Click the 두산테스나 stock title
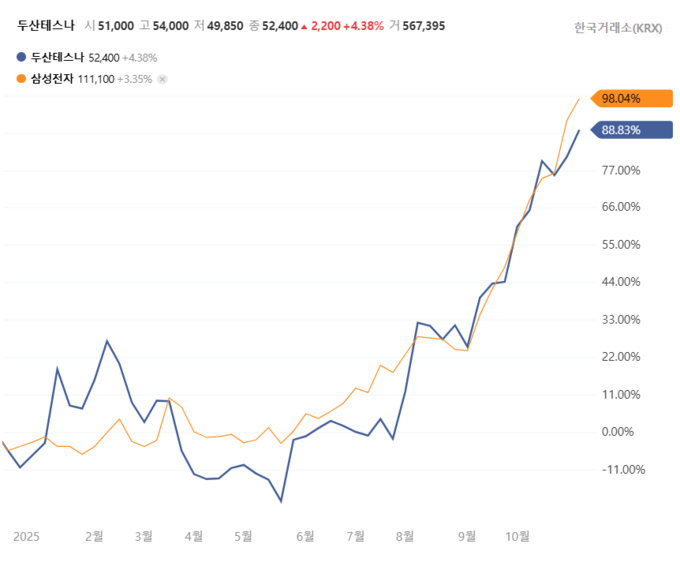 pos(45,25)
